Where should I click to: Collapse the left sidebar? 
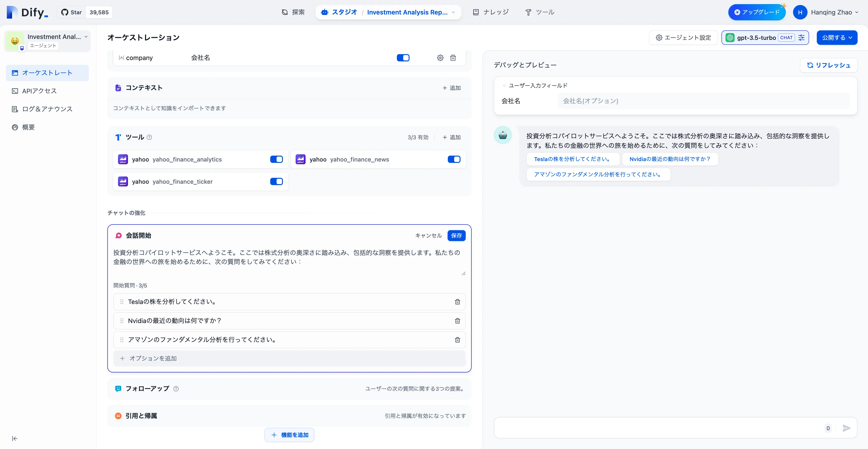(x=15, y=438)
